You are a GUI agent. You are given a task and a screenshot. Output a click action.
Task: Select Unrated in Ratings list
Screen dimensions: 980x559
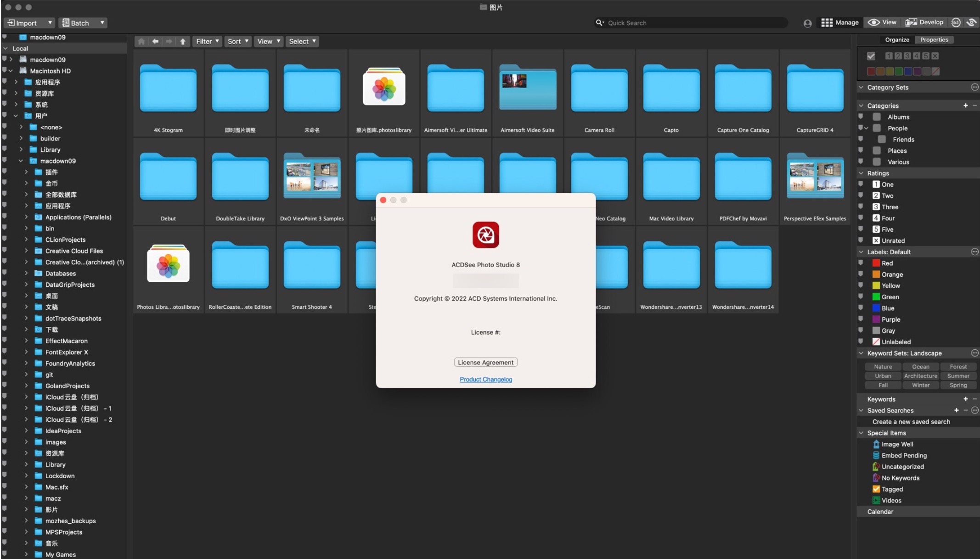tap(888, 240)
